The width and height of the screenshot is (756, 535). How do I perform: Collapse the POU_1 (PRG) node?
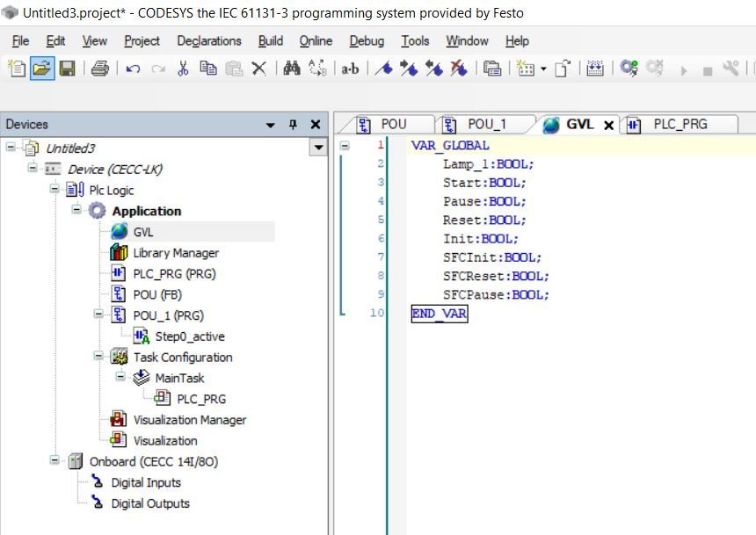[98, 314]
